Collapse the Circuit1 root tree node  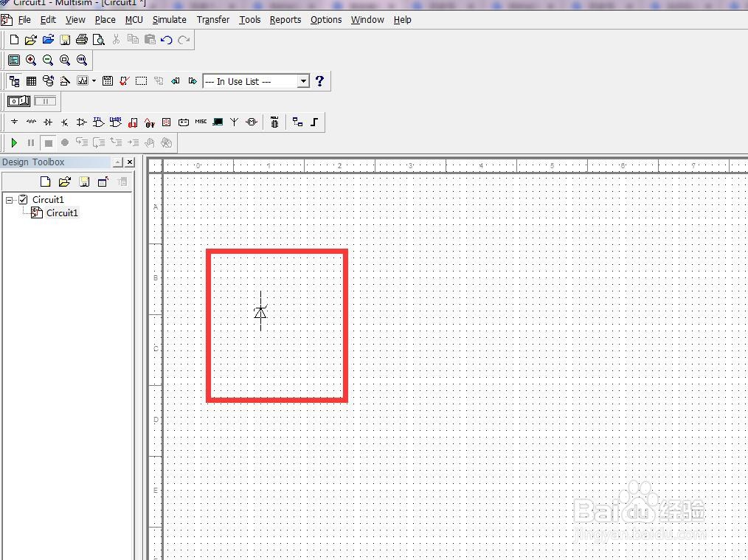tap(9, 201)
